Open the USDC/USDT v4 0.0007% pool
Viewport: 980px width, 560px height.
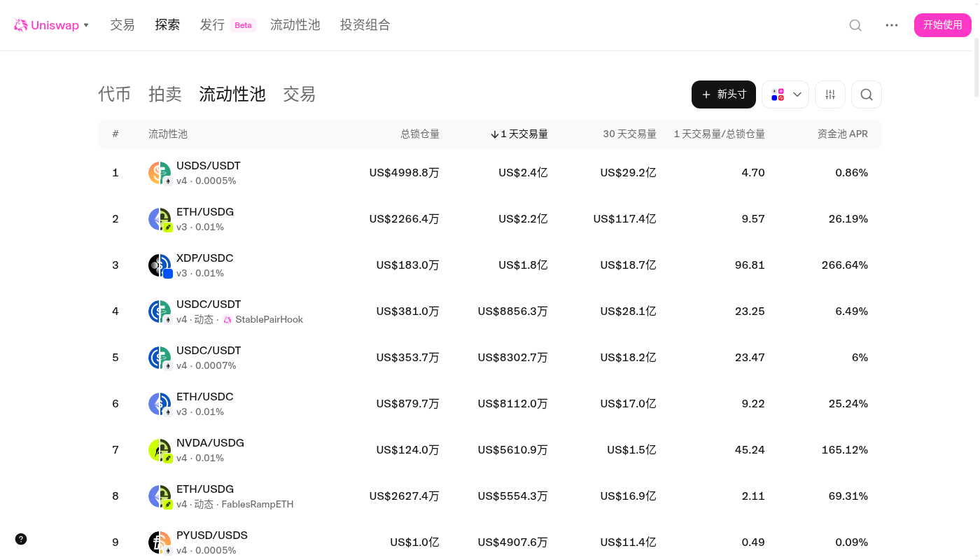click(x=490, y=358)
